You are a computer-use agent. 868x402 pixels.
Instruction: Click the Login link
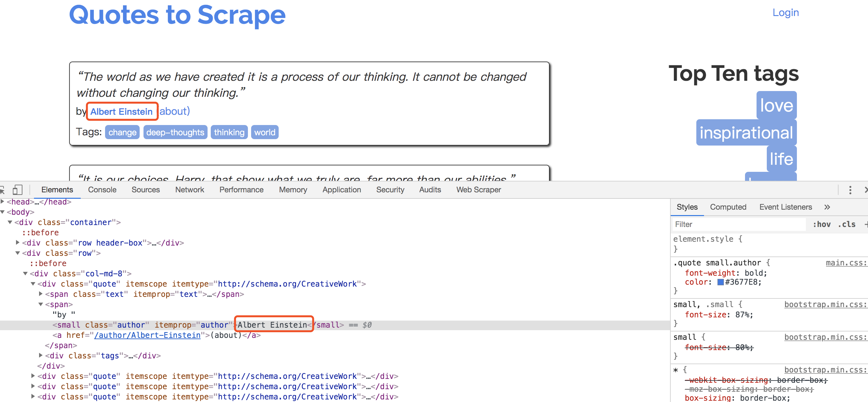pyautogui.click(x=785, y=13)
